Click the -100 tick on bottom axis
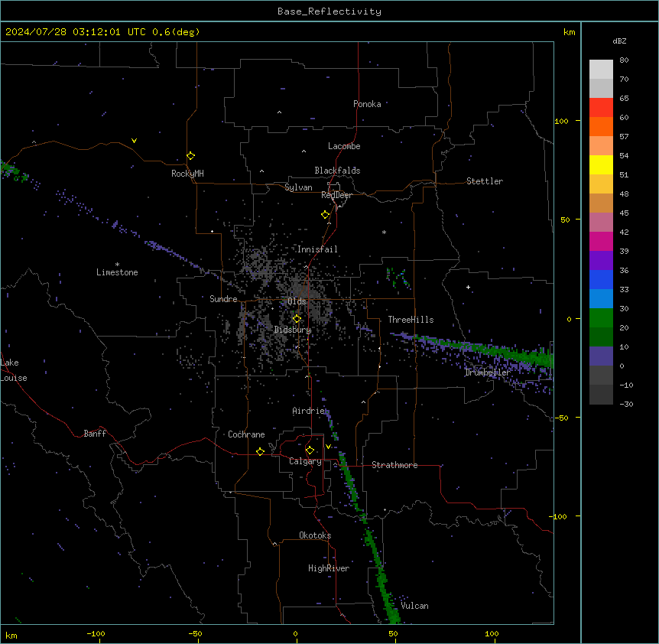Screen dimensions: 659x644 point(96,633)
